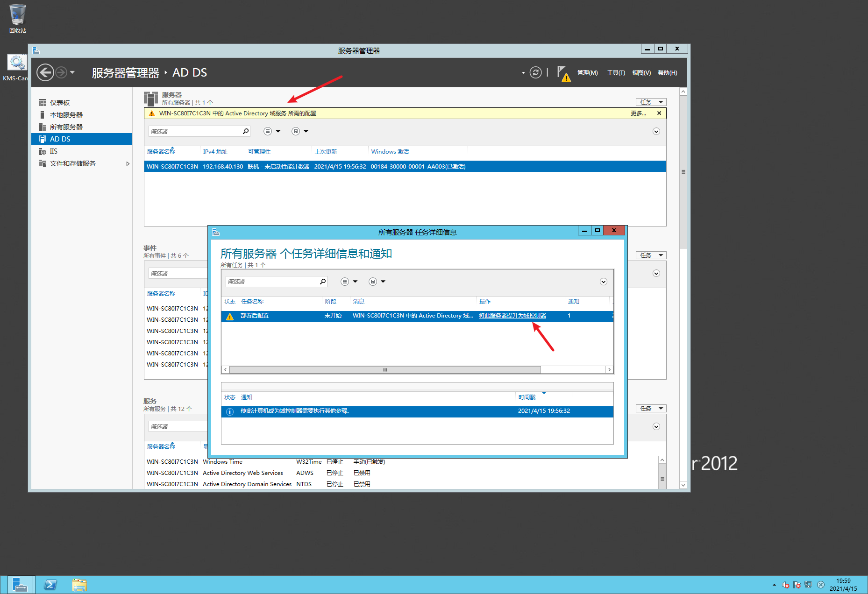The image size is (868, 594).
Task: Open File Explorer from taskbar
Action: point(79,585)
